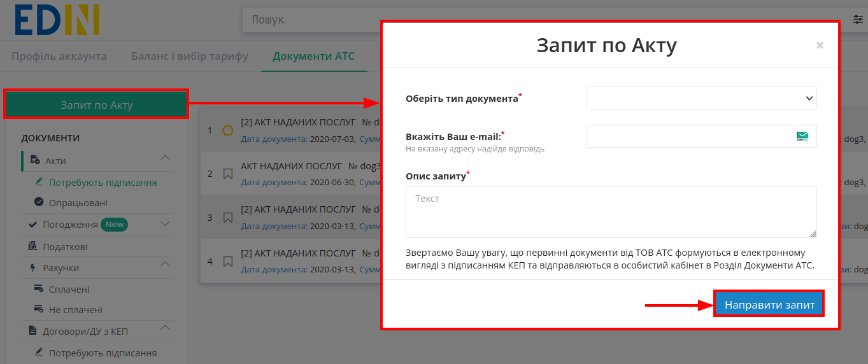Grab the textarea resize handle

click(x=813, y=234)
